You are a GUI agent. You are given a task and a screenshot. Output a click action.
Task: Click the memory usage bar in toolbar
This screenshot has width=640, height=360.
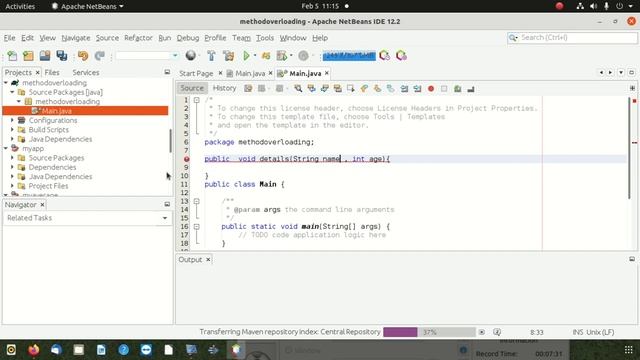click(x=349, y=56)
